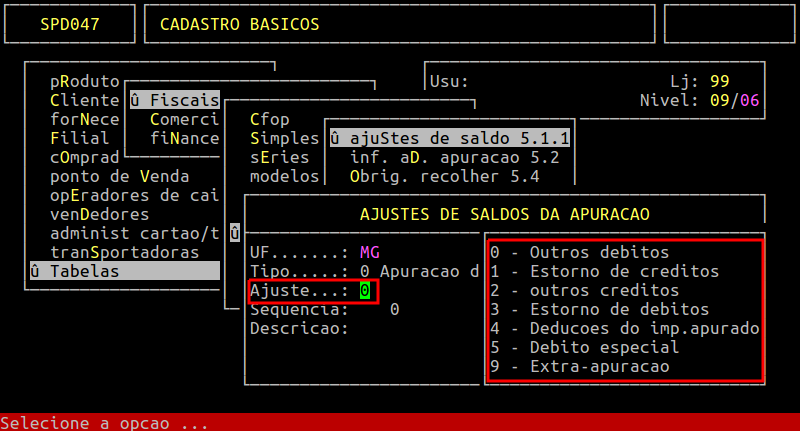
Task: Select 9 - Extra-apuracao option
Action: 580,367
